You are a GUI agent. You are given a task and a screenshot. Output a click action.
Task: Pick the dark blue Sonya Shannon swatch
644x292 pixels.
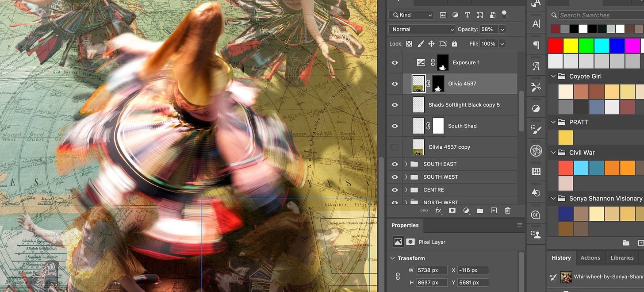tap(566, 214)
